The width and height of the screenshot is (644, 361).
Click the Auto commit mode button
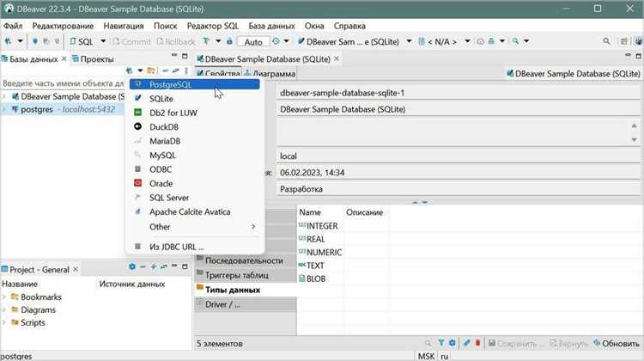pos(253,42)
